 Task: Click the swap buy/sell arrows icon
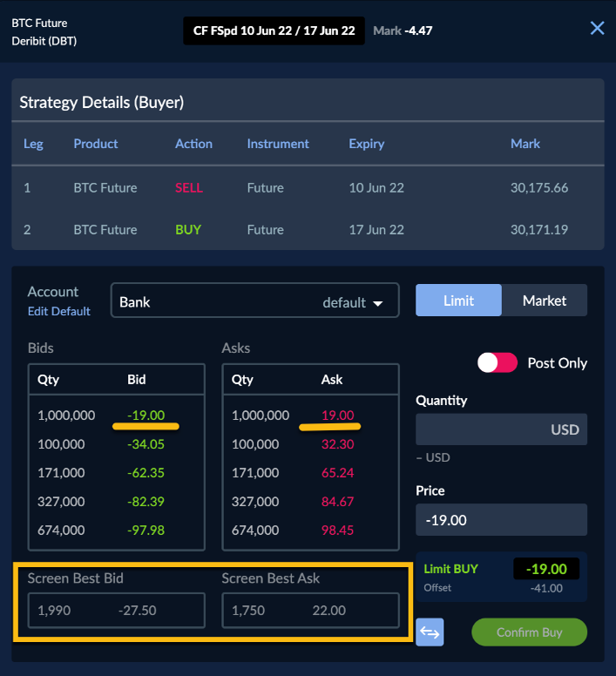click(x=430, y=632)
